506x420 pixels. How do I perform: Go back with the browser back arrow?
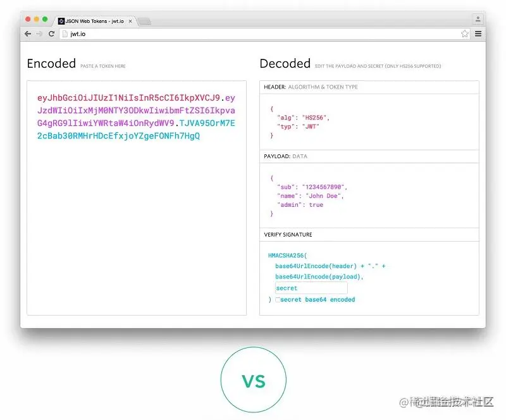point(28,34)
